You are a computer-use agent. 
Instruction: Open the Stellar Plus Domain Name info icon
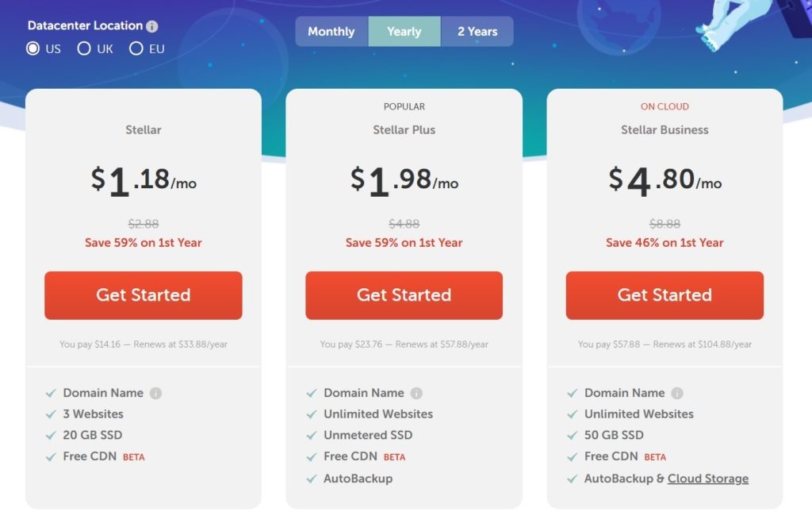tap(416, 394)
